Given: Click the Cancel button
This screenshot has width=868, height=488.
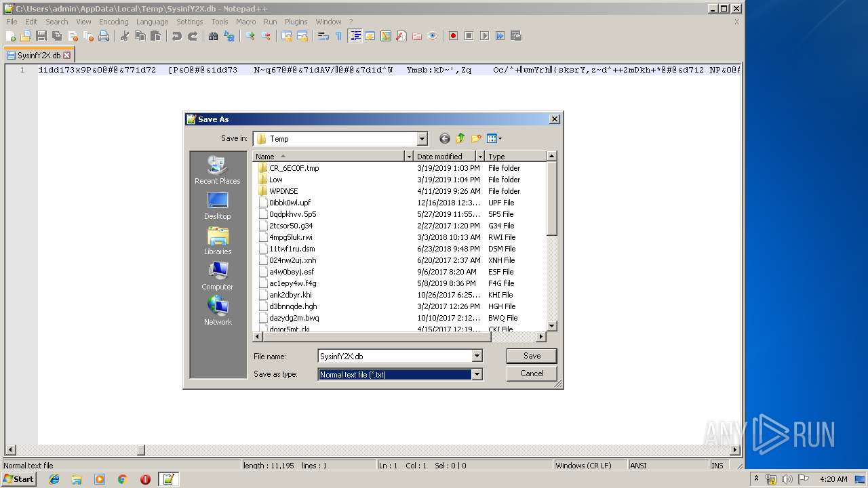Looking at the screenshot, I should (532, 373).
